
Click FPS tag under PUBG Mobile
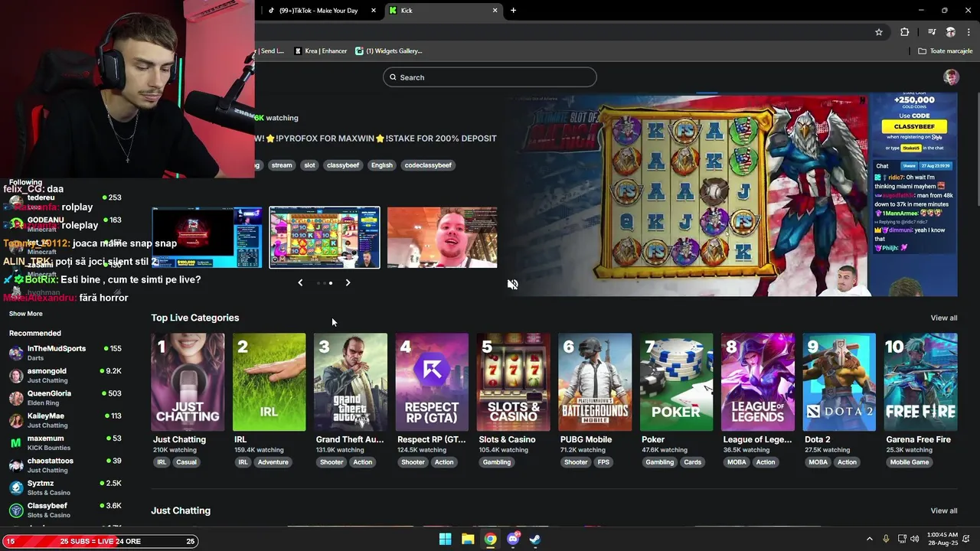(603, 462)
